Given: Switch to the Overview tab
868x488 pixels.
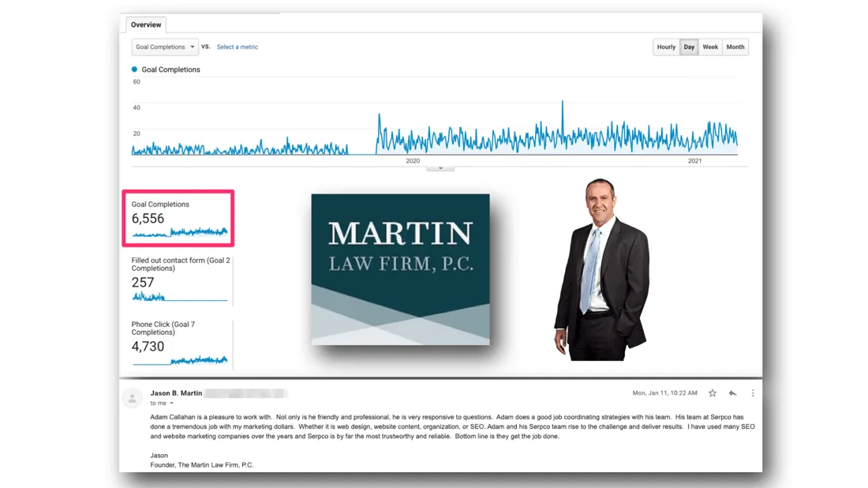Looking at the screenshot, I should tap(146, 25).
